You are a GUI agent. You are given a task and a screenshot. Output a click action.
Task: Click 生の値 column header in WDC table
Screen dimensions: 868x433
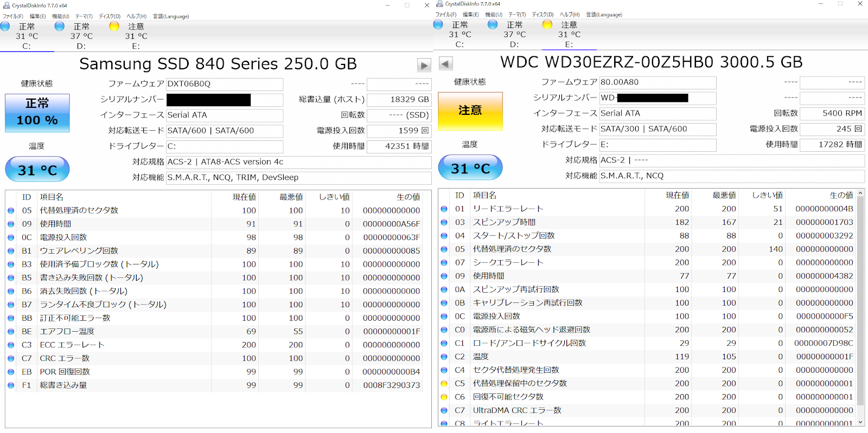tap(841, 196)
